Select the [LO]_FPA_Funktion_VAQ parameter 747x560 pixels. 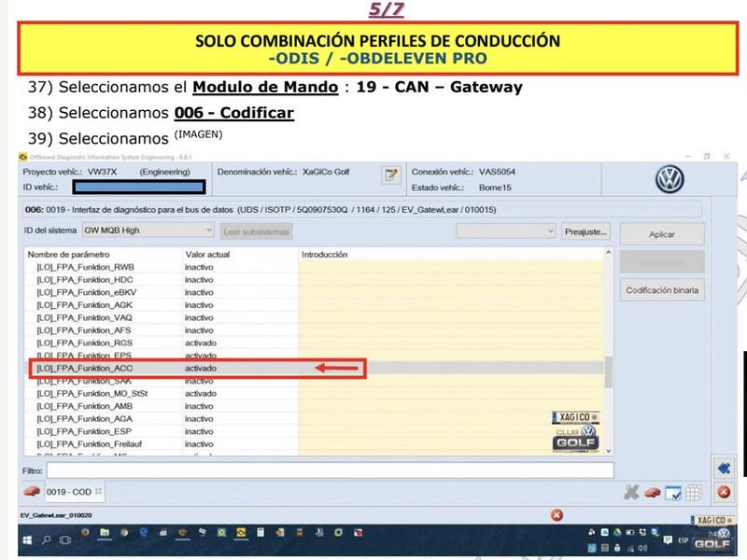click(x=84, y=317)
